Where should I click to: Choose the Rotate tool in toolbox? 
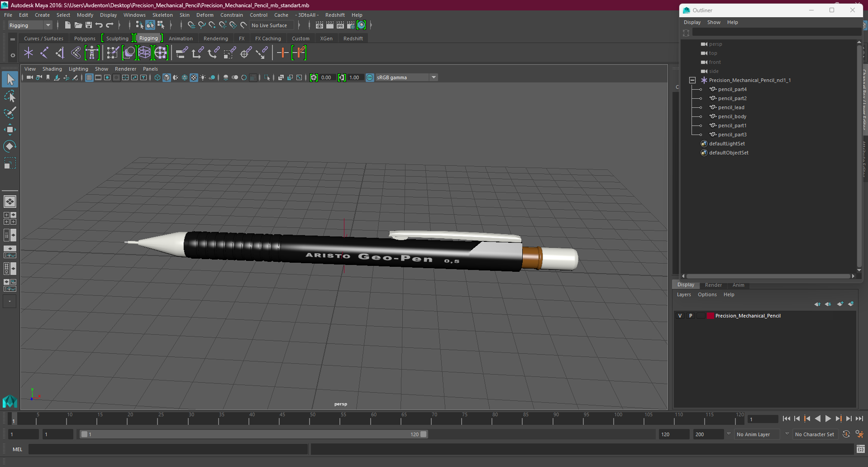tap(10, 146)
